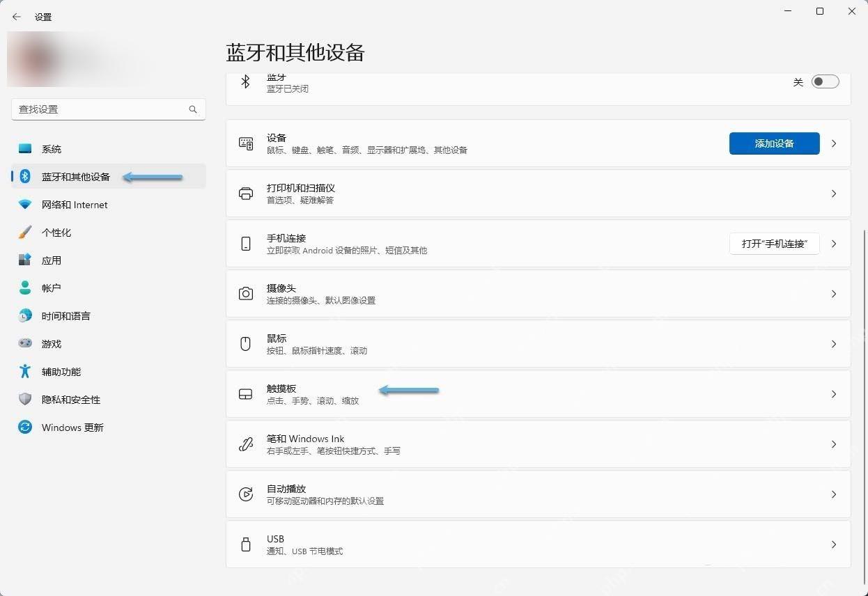Click the Bluetooth symbol in the 蓝牙 card
The image size is (868, 596).
pyautogui.click(x=245, y=82)
